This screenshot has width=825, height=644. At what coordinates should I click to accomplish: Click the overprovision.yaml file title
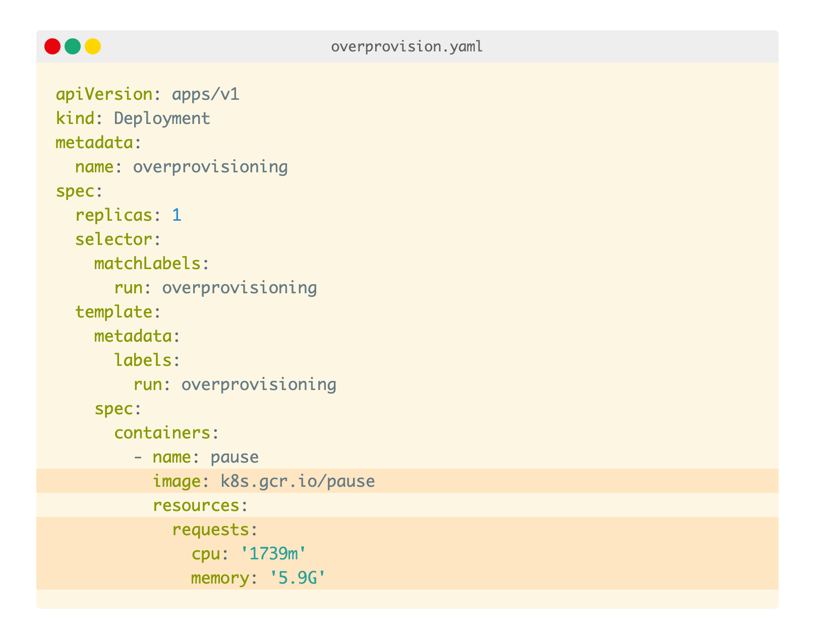tap(407, 46)
